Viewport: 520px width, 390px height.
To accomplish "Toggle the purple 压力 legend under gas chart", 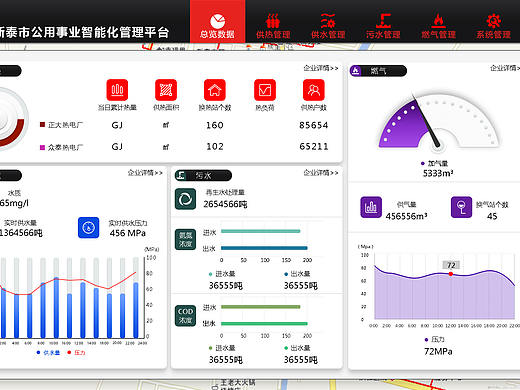I will (434, 339).
